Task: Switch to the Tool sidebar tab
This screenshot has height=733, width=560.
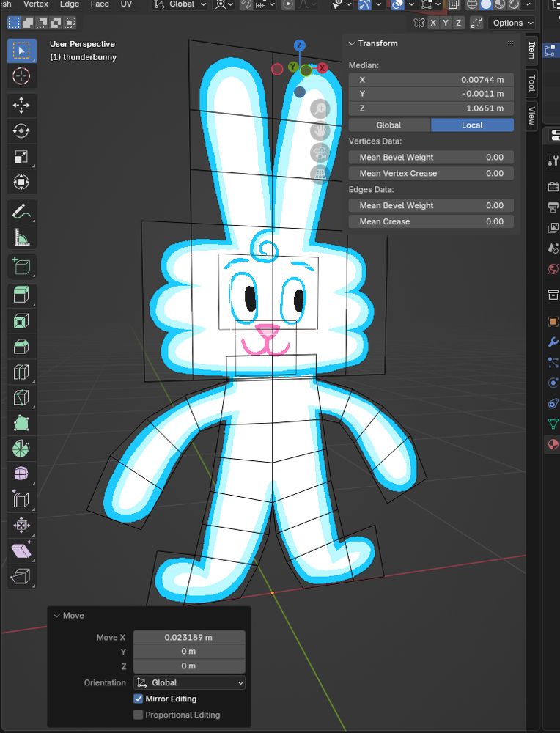Action: coord(531,84)
